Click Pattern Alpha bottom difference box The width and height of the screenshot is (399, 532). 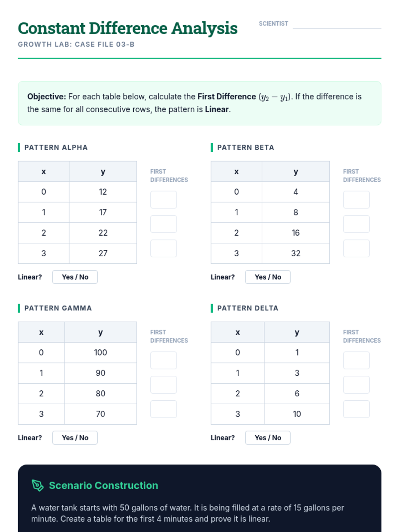[x=163, y=248]
